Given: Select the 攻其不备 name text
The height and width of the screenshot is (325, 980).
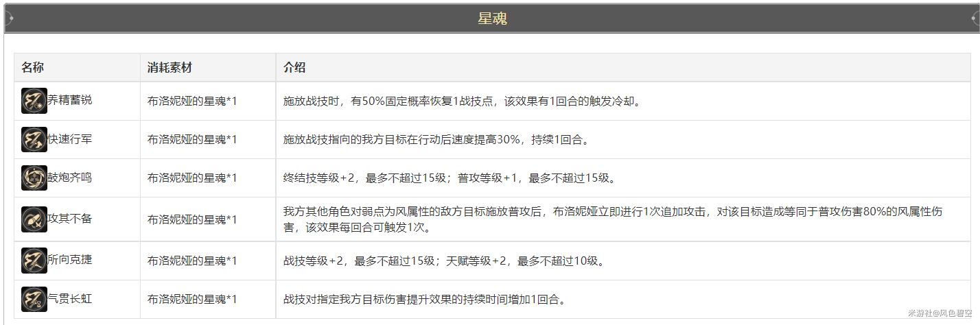Looking at the screenshot, I should 69,219.
